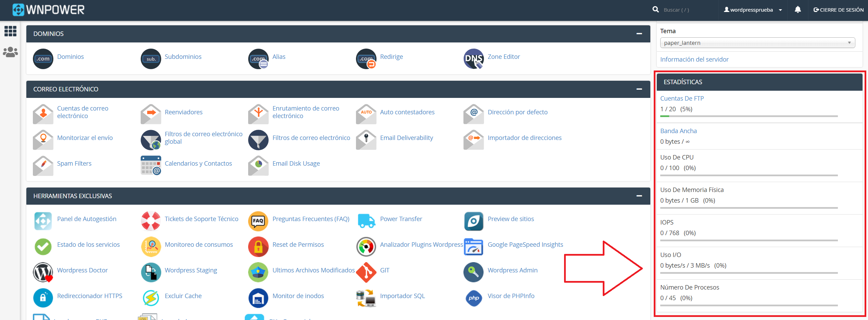Viewport: 868px width, 320px height.
Task: Click the Wordpress Doctor icon
Action: (43, 272)
